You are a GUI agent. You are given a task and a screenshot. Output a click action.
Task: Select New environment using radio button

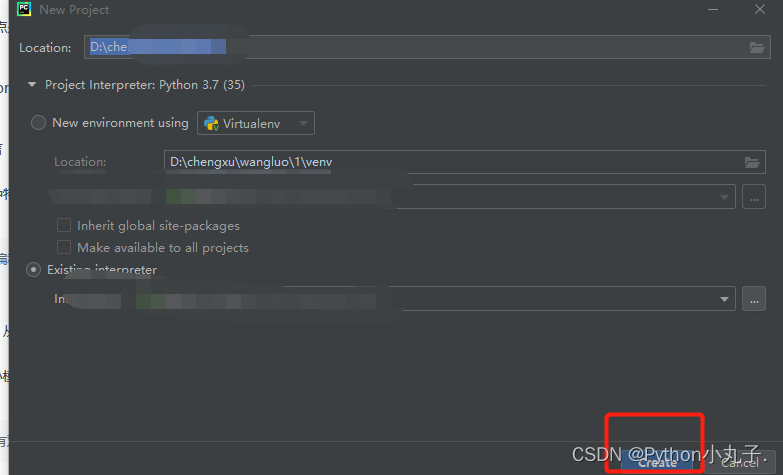(x=38, y=123)
